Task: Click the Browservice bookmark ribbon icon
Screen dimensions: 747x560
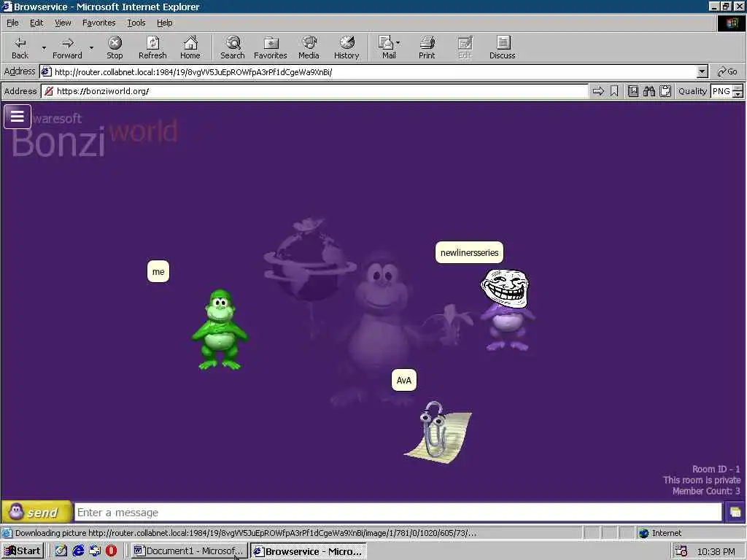Action: click(x=614, y=91)
